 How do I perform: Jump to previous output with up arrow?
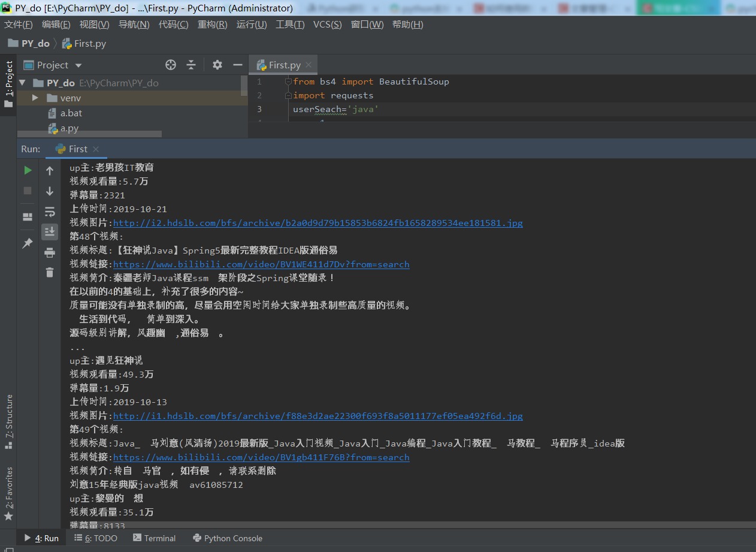tap(50, 170)
